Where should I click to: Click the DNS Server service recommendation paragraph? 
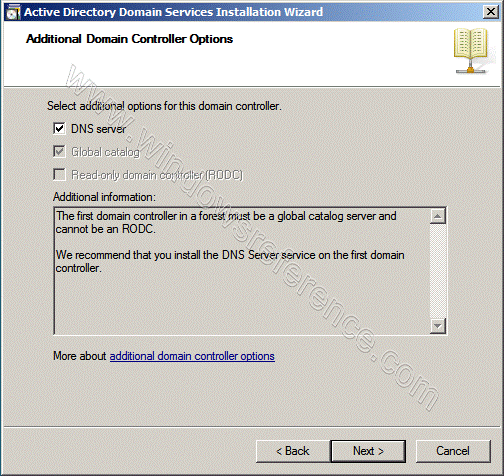pyautogui.click(x=230, y=261)
